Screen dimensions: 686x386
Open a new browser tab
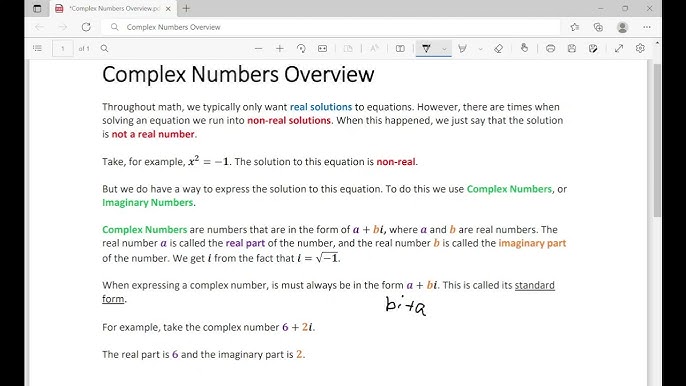(x=186, y=8)
